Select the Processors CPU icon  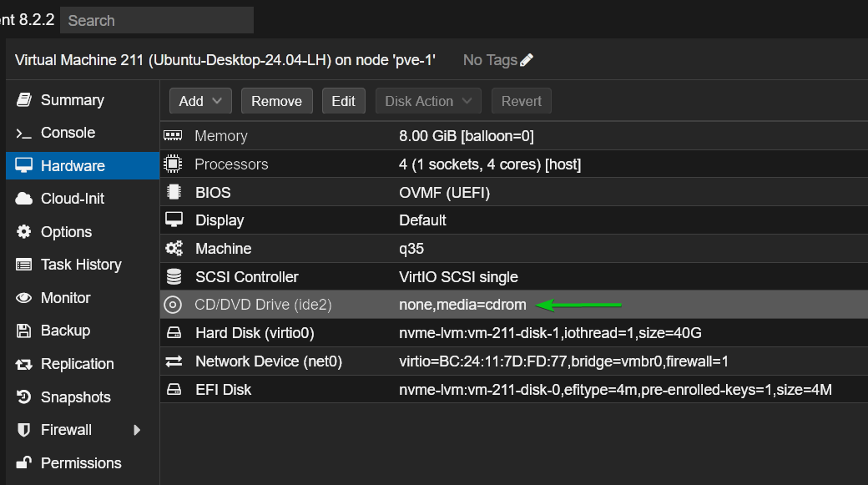click(x=173, y=164)
